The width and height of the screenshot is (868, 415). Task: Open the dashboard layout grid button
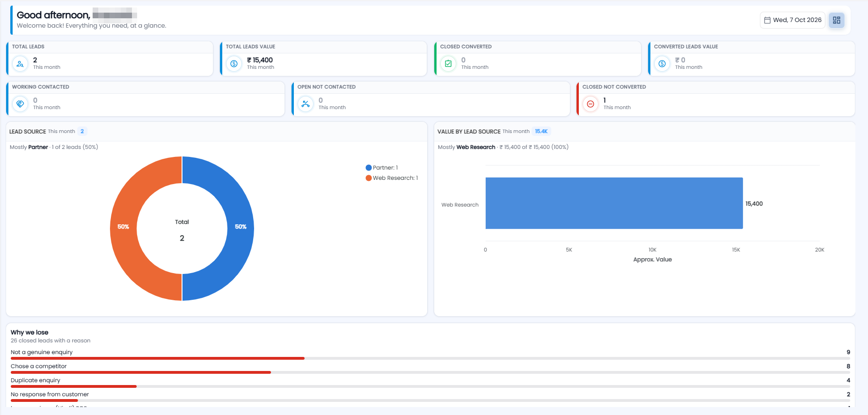pos(837,20)
